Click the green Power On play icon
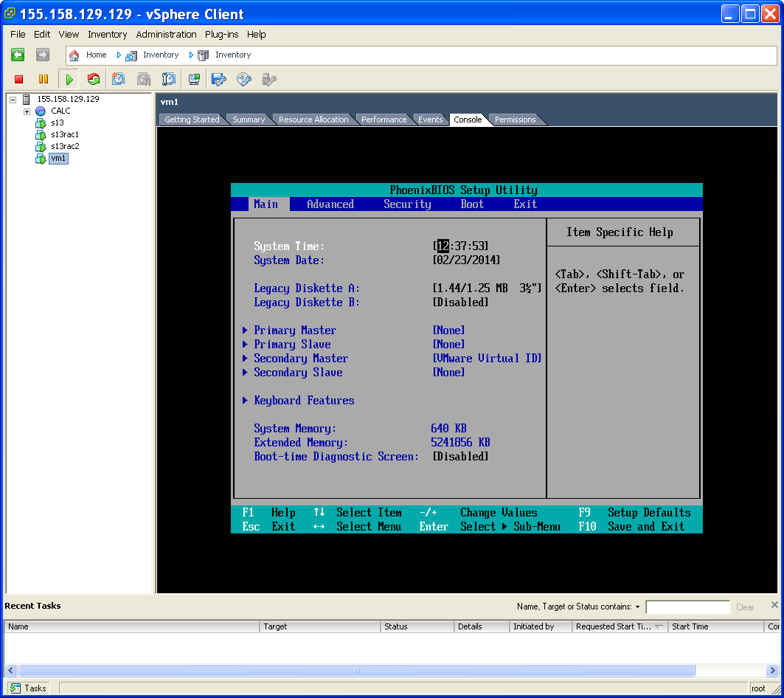The width and height of the screenshot is (784, 698). click(69, 79)
